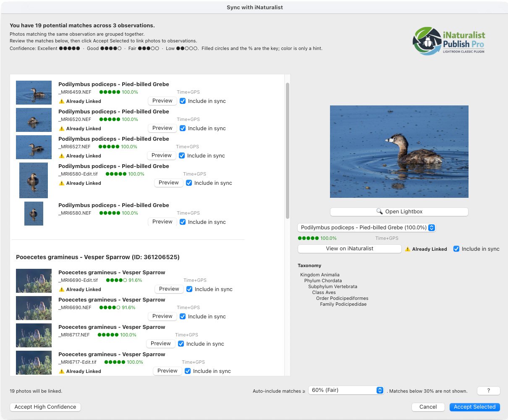Preview the _MRI6527.NEF match
Image resolution: width=508 pixels, height=420 pixels.
pos(162,155)
